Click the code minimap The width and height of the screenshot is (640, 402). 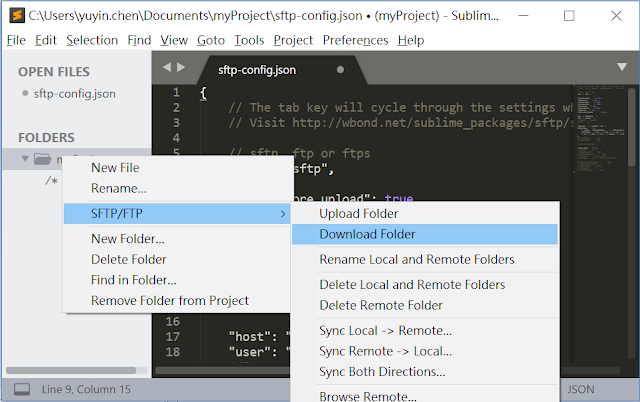600,129
